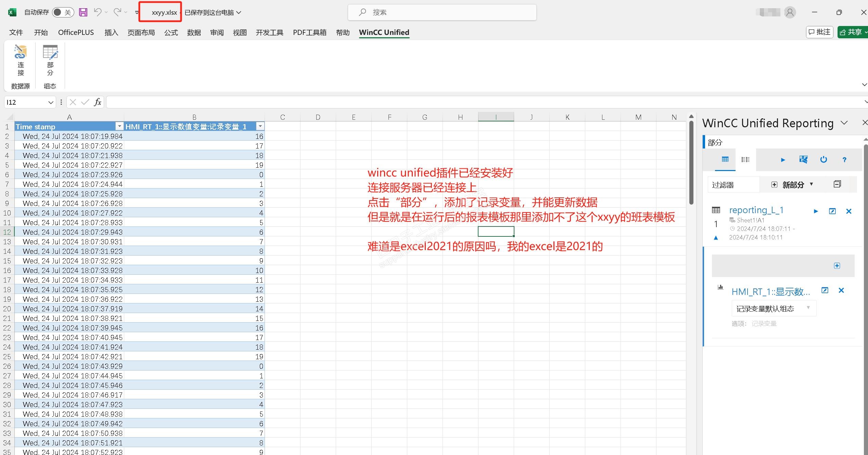Open the 新部分 dropdown
The image size is (868, 455).
pyautogui.click(x=811, y=184)
